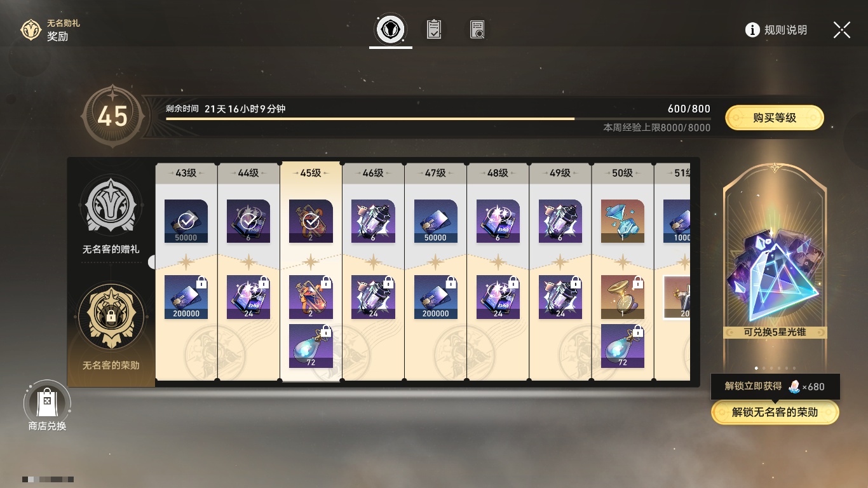Click the 购买等级 button
Viewport: 868px width, 488px height.
click(775, 118)
